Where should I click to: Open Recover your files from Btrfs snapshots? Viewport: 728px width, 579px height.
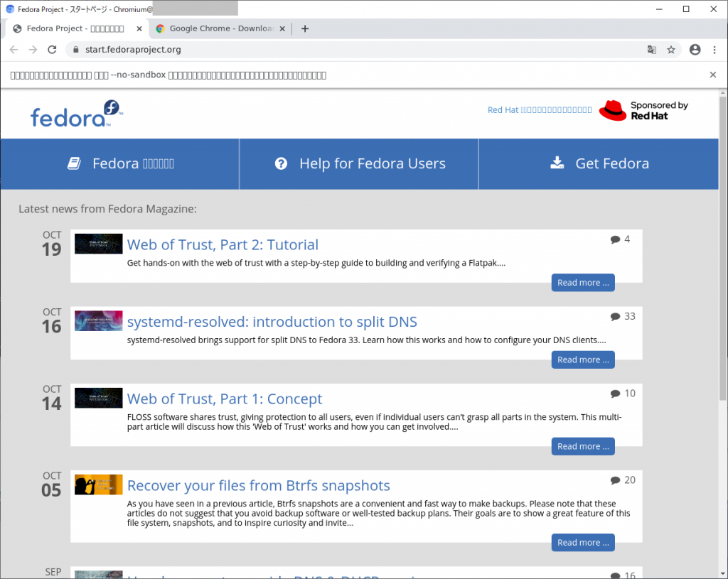(x=259, y=485)
